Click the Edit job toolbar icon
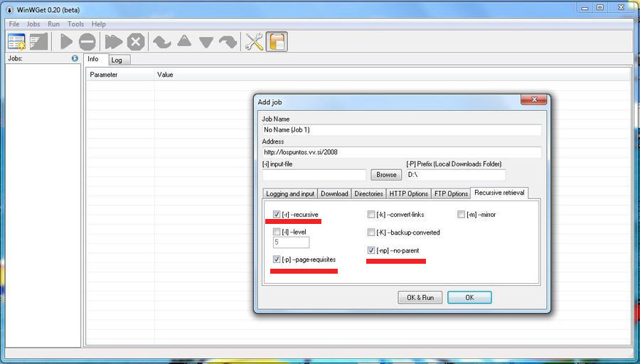640x364 pixels. pos(39,42)
